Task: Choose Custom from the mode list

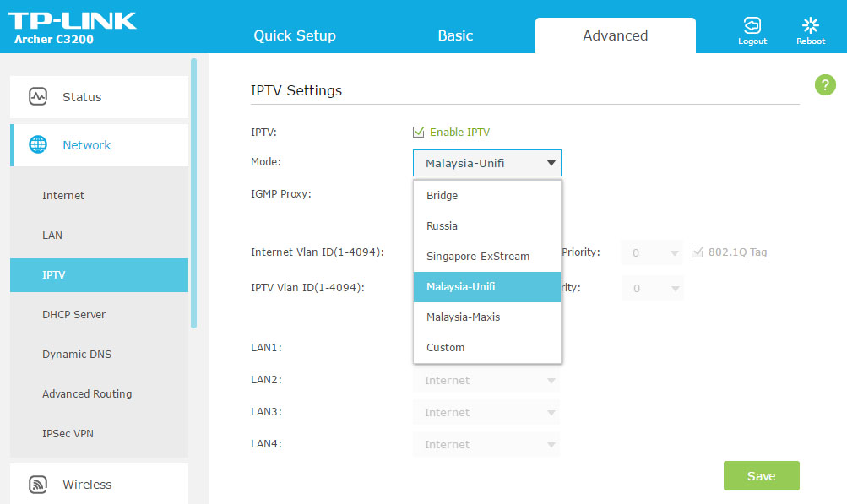Action: (486, 347)
